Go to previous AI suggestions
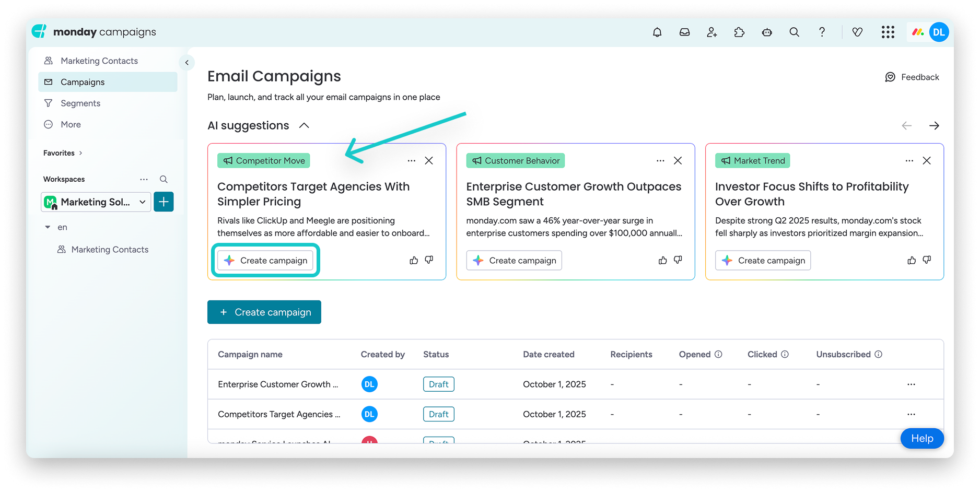Image resolution: width=980 pixels, height=492 pixels. [x=907, y=126]
